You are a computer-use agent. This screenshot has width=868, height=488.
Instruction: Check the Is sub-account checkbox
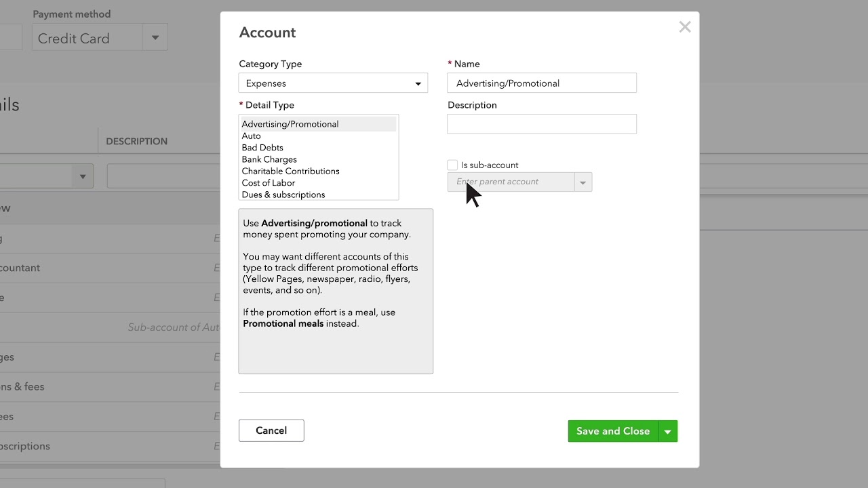pos(452,165)
